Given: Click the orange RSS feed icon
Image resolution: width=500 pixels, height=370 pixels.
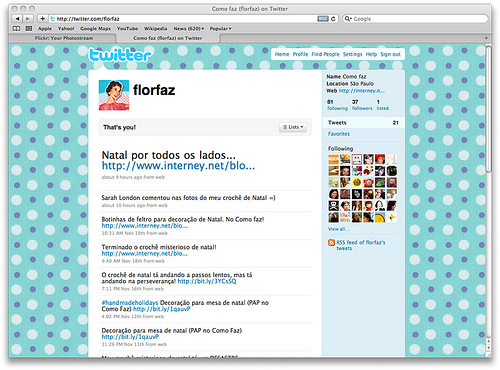Looking at the screenshot, I should pyautogui.click(x=331, y=243).
